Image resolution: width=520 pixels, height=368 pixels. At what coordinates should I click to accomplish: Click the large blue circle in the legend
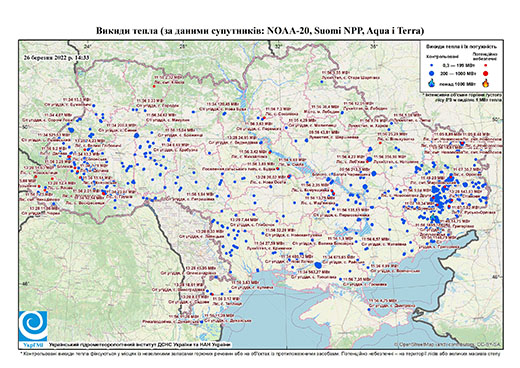[432, 73]
